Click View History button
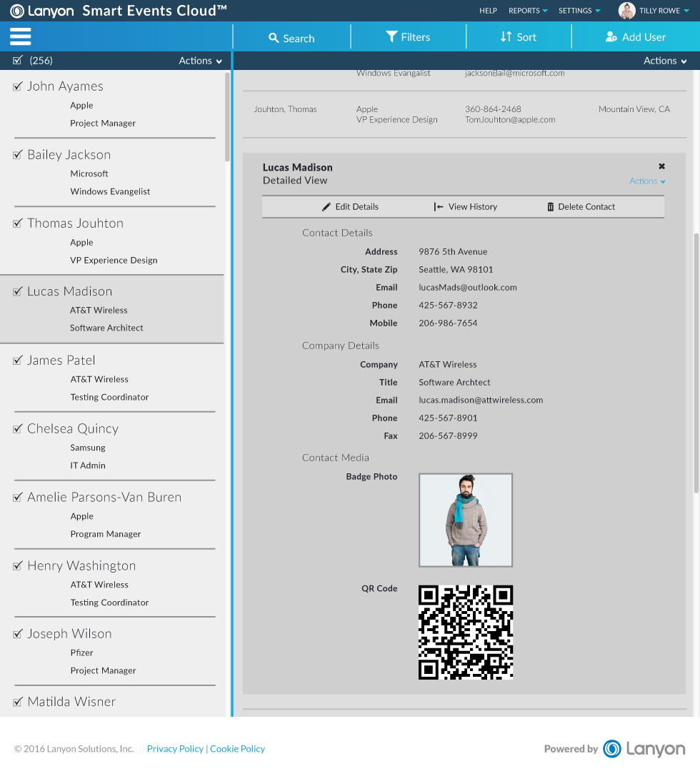 click(465, 207)
